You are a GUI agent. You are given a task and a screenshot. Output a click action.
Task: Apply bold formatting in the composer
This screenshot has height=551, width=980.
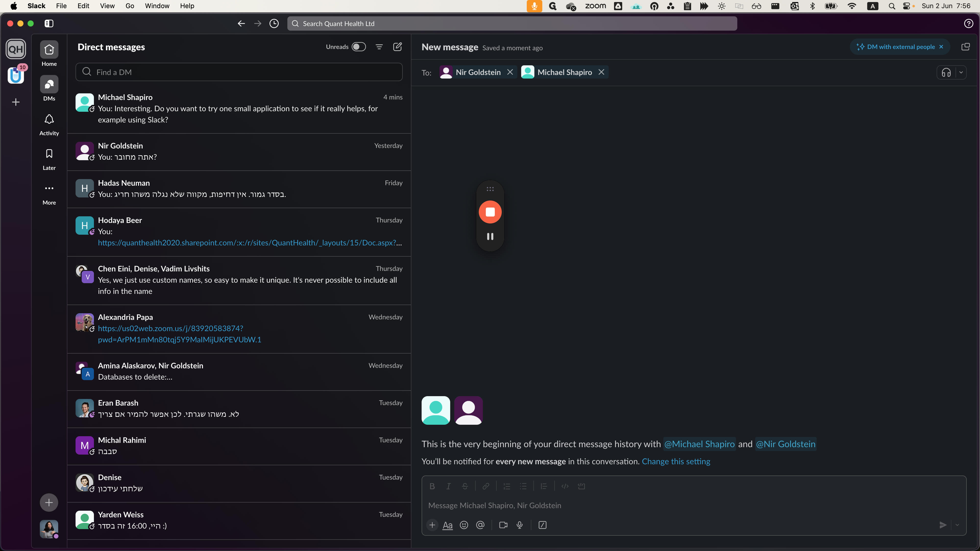pos(432,486)
